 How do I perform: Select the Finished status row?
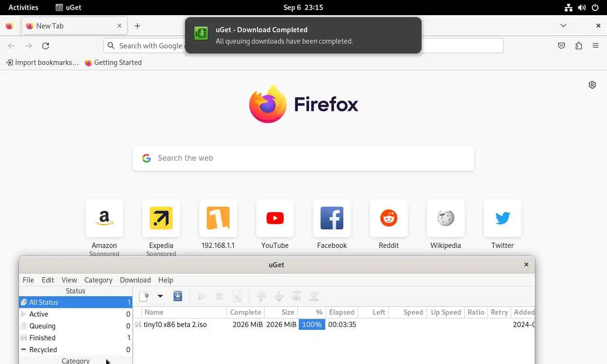75,338
